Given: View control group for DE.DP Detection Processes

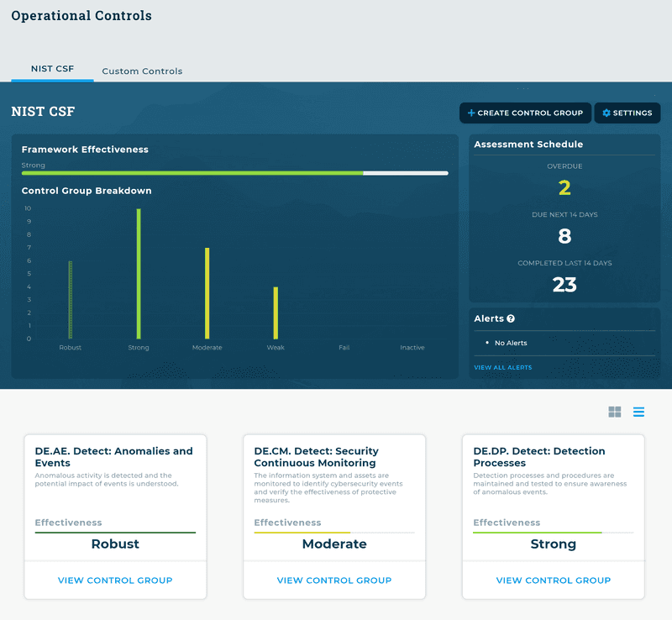Looking at the screenshot, I should [553, 581].
